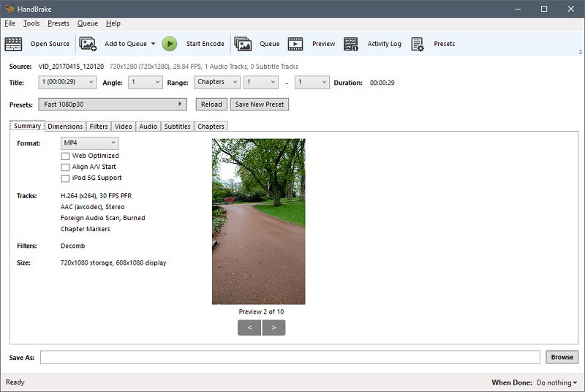This screenshot has width=585, height=392.
Task: Open the Activity Log icon
Action: point(351,44)
